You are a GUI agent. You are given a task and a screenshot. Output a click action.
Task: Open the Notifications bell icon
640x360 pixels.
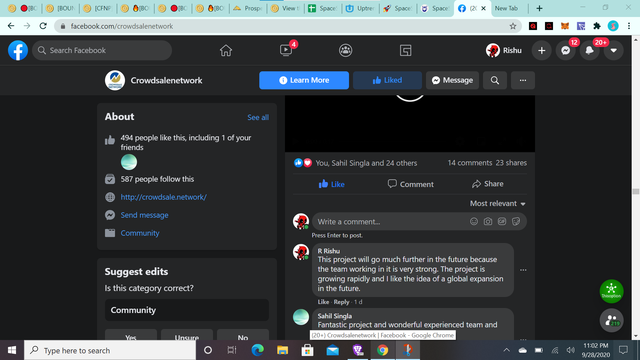[589, 50]
